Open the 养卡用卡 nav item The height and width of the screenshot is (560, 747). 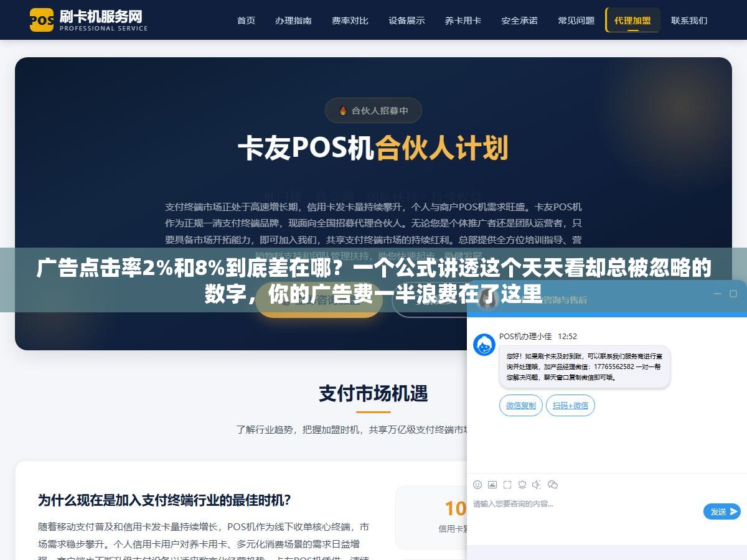click(x=463, y=20)
